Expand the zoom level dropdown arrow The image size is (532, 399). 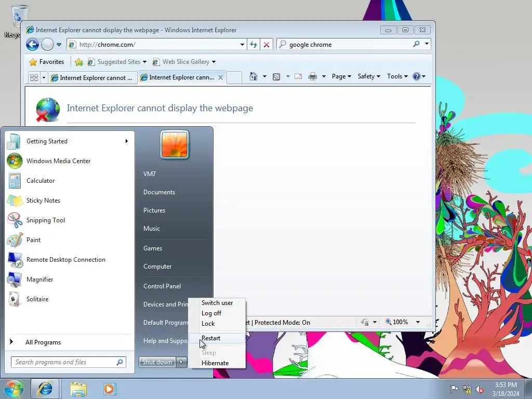(x=418, y=322)
